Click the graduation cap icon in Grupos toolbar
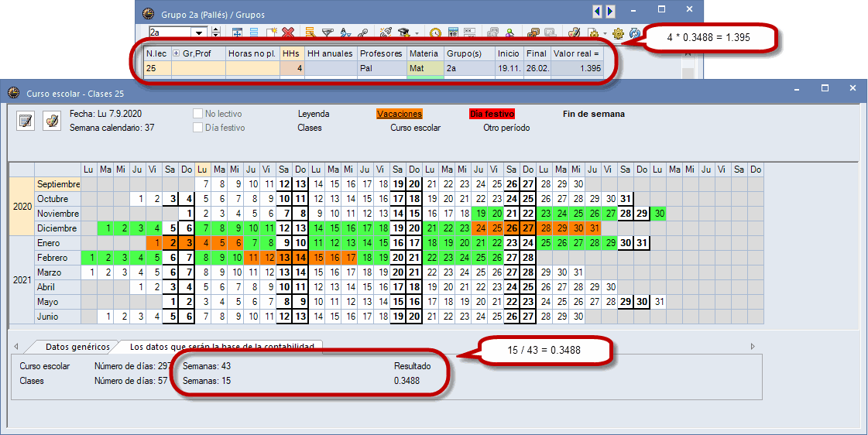Viewport: 868px width, 435px height. [403, 33]
